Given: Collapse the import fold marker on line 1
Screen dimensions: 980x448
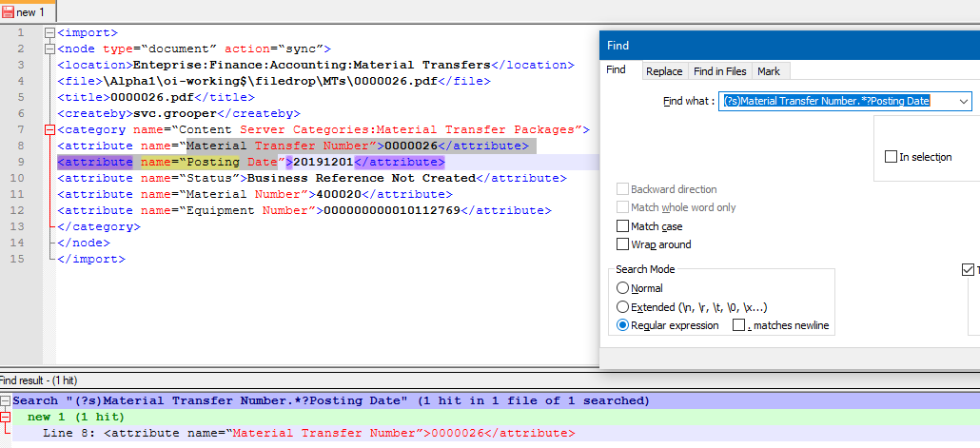Looking at the screenshot, I should pos(50,33).
